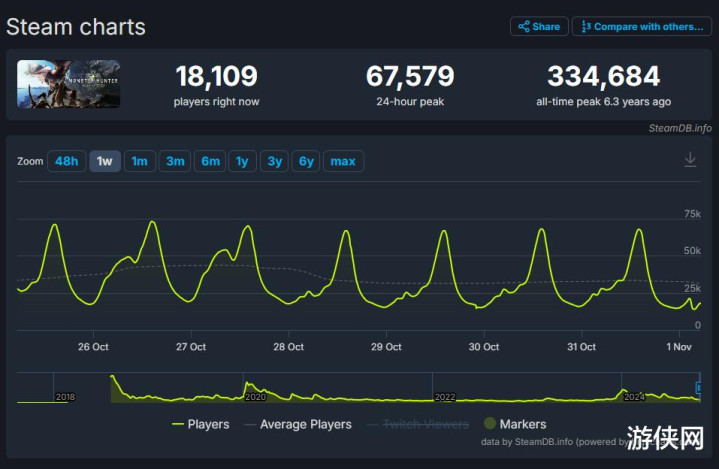
Task: Click the Share button
Action: (539, 26)
